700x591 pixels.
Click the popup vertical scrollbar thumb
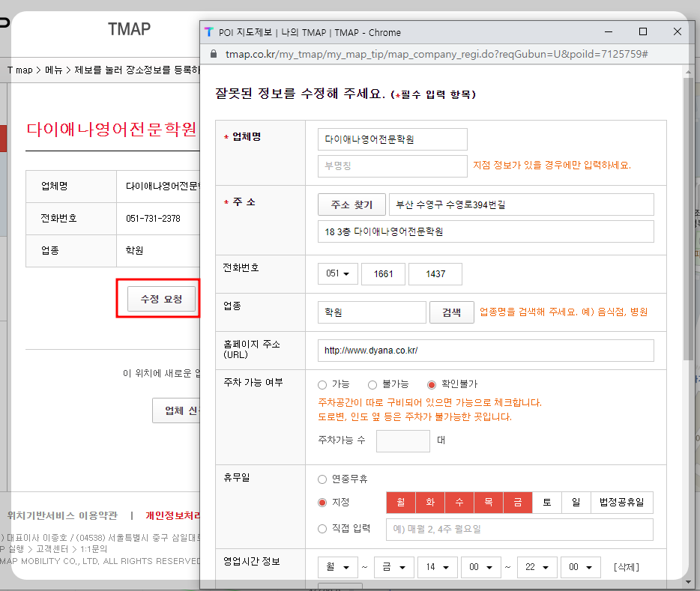688,219
